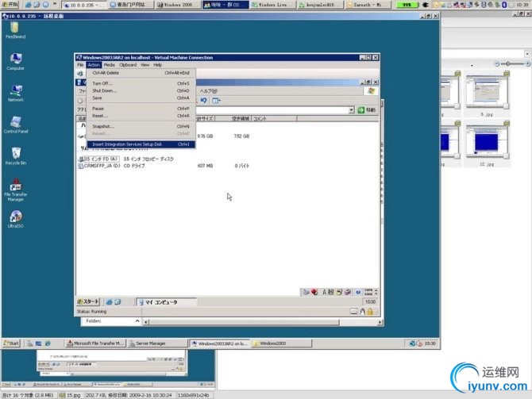
Task: Click the コメント column header
Action: coord(274,119)
